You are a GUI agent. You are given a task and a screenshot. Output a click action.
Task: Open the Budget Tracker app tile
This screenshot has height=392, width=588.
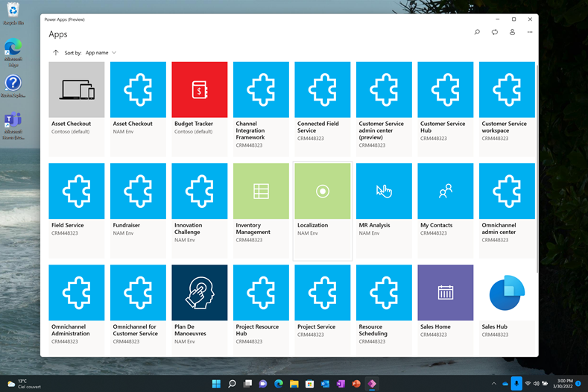pyautogui.click(x=200, y=89)
